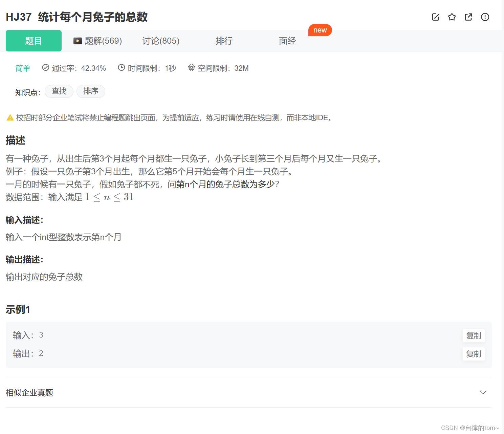Click the memory limit chip icon
This screenshot has width=504, height=434.
click(x=192, y=68)
